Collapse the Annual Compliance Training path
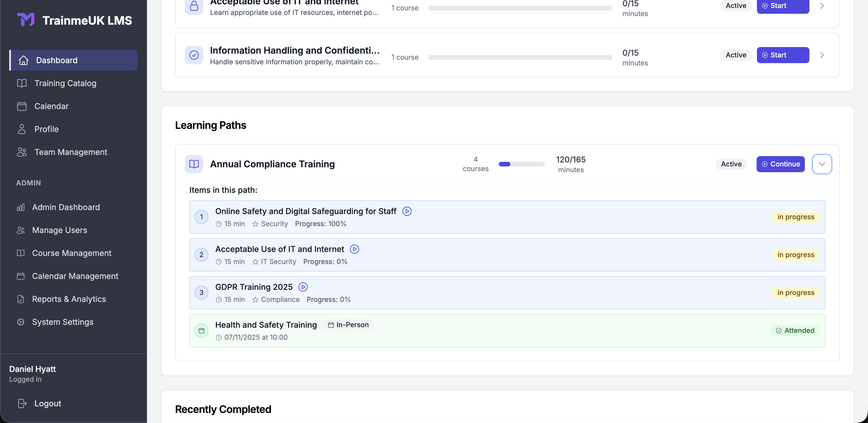Image resolution: width=868 pixels, height=423 pixels. pos(822,164)
